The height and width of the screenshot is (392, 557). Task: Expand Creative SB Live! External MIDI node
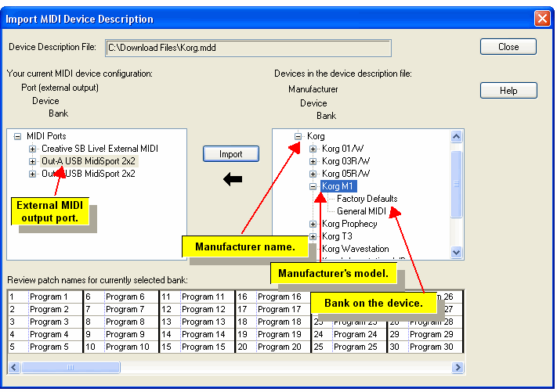point(32,149)
